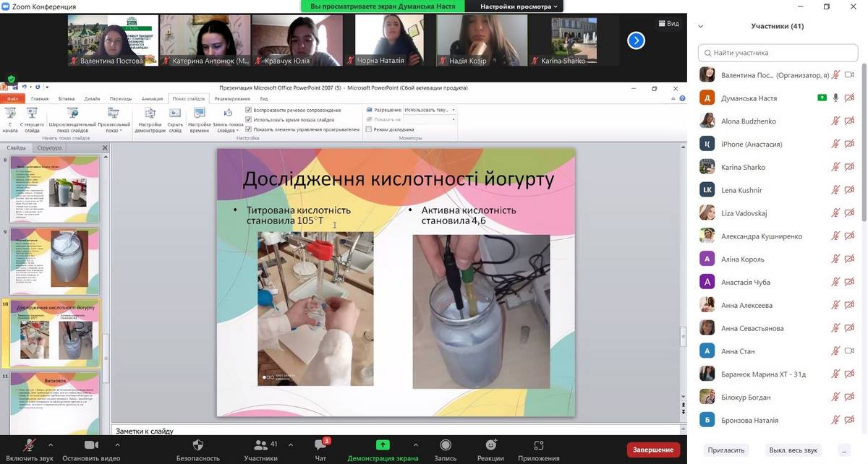The image size is (868, 464).
Task: Unmute using the microphone icon
Action: pos(30,445)
